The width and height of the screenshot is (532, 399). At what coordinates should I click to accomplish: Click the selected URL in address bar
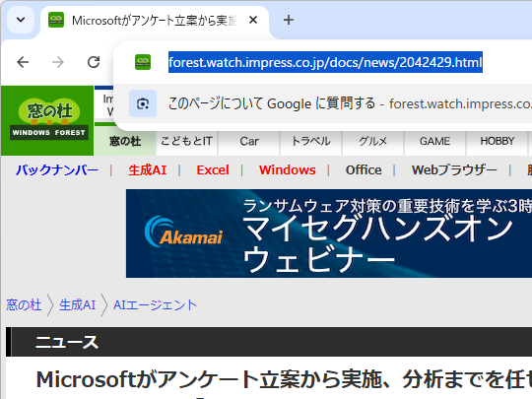click(x=325, y=62)
